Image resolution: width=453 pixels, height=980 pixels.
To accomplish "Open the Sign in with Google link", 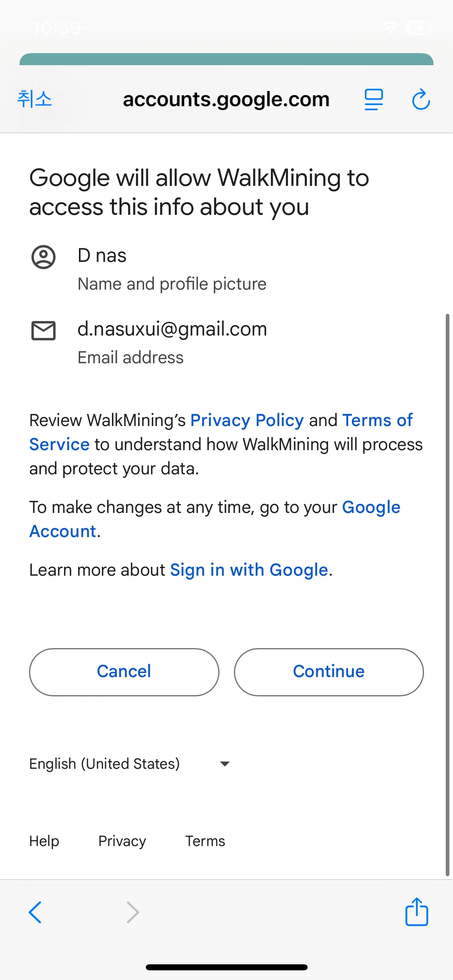I will [x=249, y=570].
